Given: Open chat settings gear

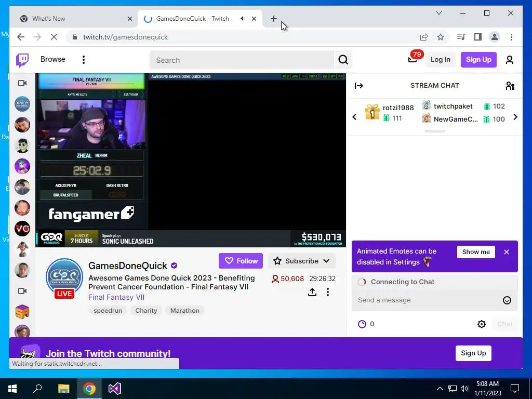Looking at the screenshot, I should (482, 324).
